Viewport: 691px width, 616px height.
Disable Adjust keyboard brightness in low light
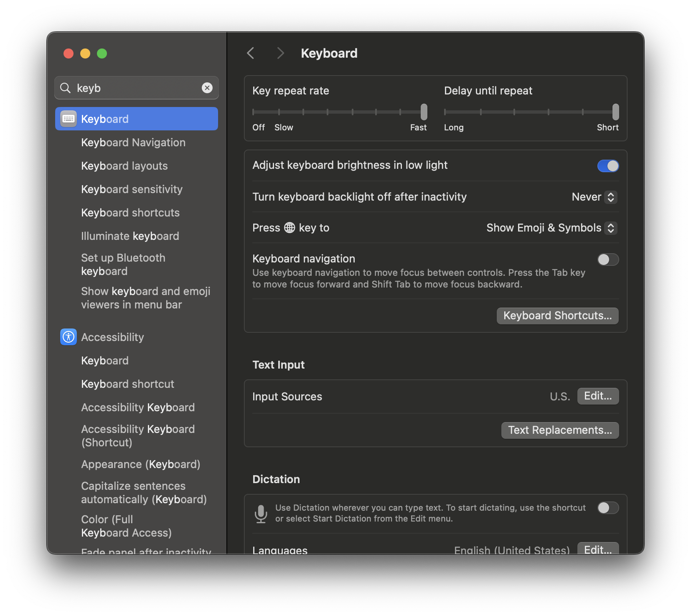[608, 166]
